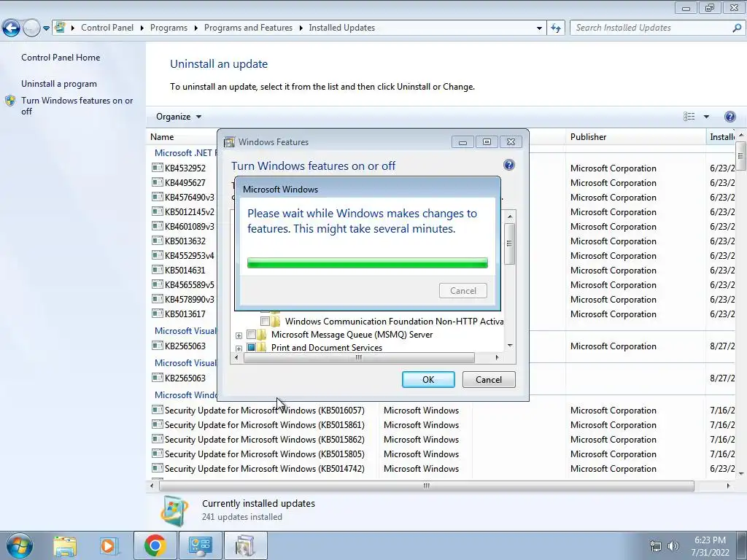Click the change view icon

[x=689, y=117]
